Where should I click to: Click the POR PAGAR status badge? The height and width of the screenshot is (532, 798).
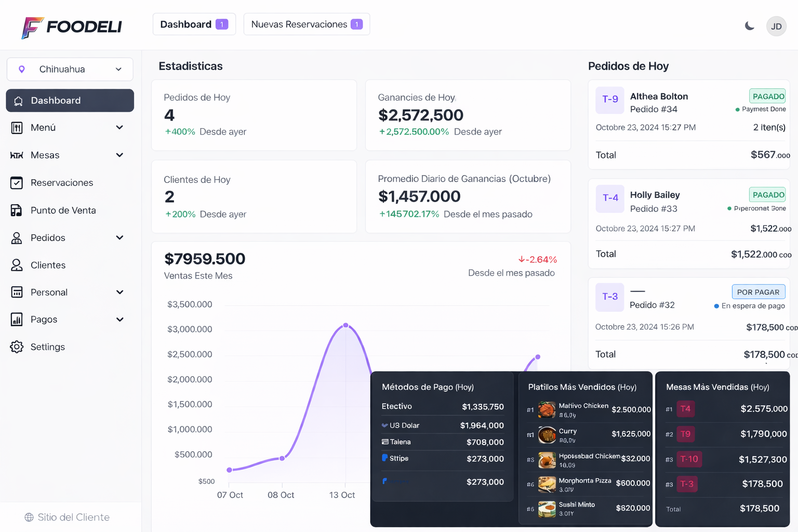tap(758, 292)
